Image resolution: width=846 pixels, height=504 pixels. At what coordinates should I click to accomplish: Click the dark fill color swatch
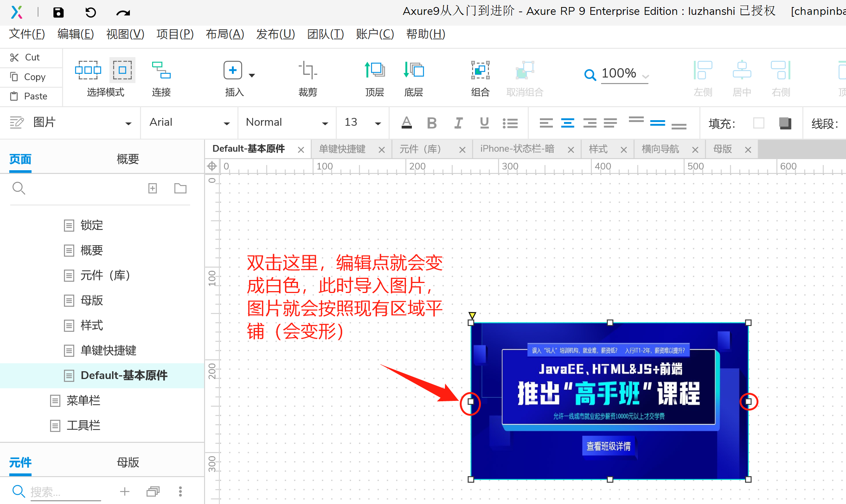tap(785, 123)
